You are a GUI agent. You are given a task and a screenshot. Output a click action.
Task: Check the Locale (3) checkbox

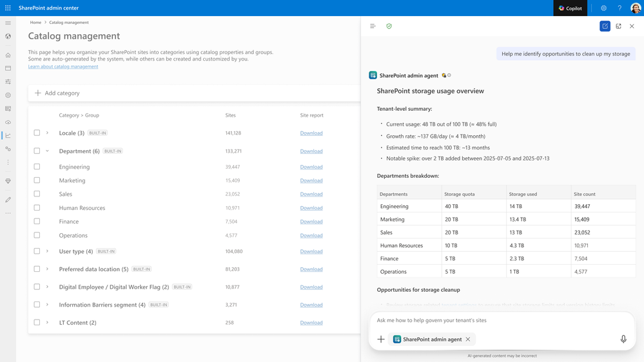(37, 133)
